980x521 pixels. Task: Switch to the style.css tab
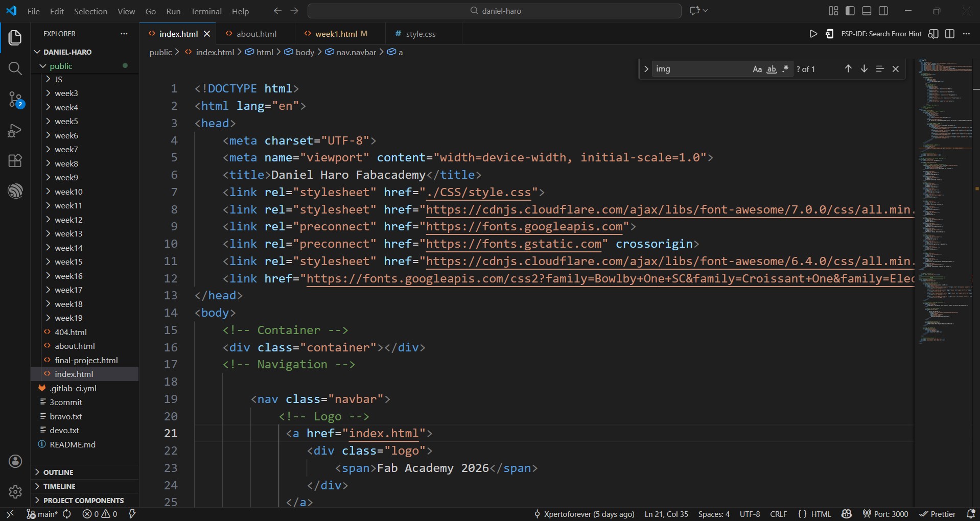[420, 34]
